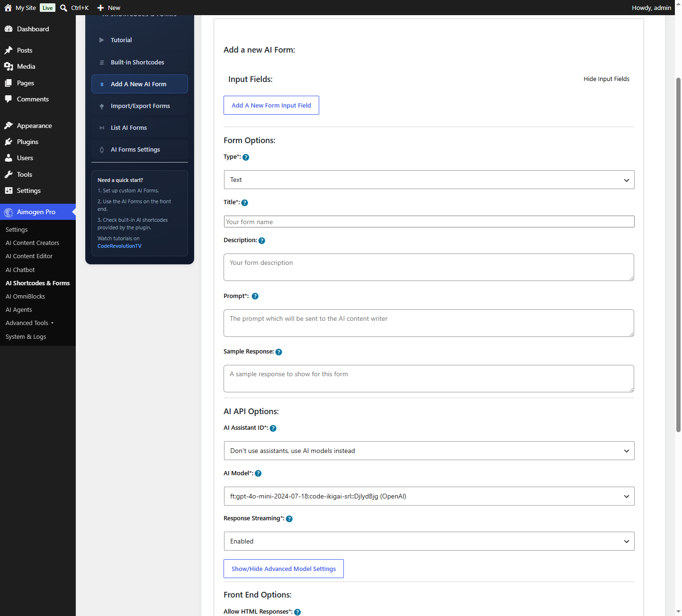Click the Plugins plug icon
The width and height of the screenshot is (682, 616).
coord(9,142)
